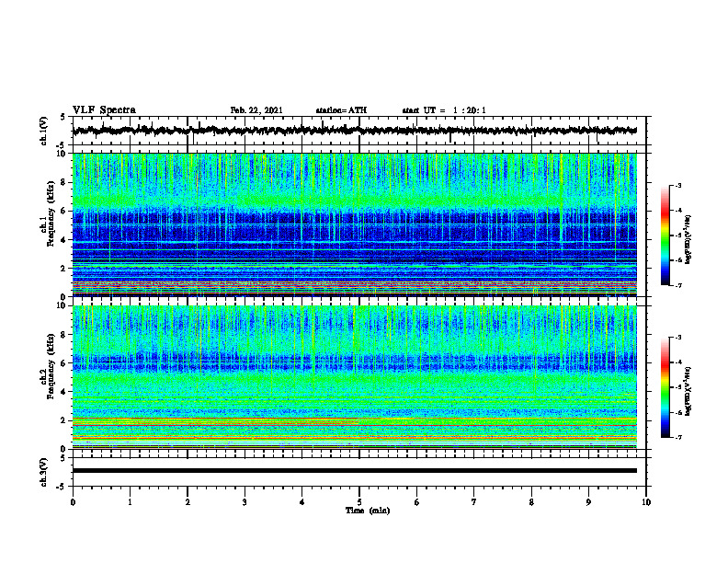Click the "3" tick on the Time axis
728x563 pixels.
(245, 502)
